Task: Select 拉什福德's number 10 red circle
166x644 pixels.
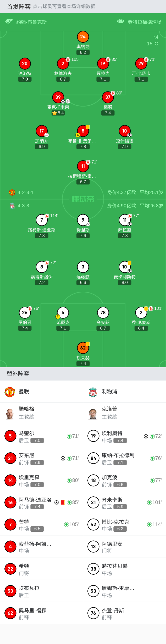Action: coord(125,131)
